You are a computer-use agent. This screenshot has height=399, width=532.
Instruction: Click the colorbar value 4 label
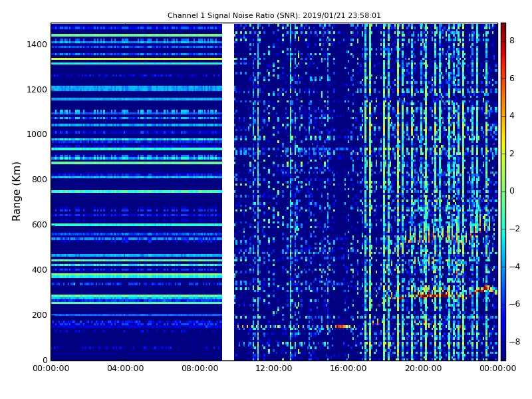point(512,116)
